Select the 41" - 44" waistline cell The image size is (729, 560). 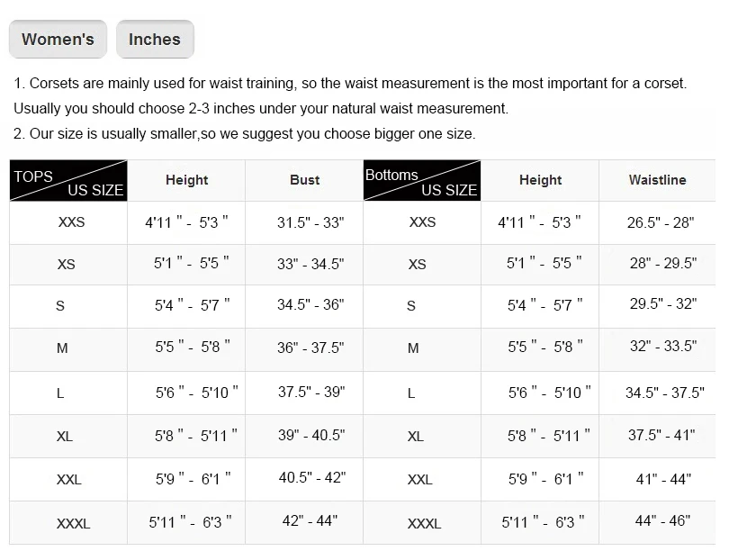[663, 479]
